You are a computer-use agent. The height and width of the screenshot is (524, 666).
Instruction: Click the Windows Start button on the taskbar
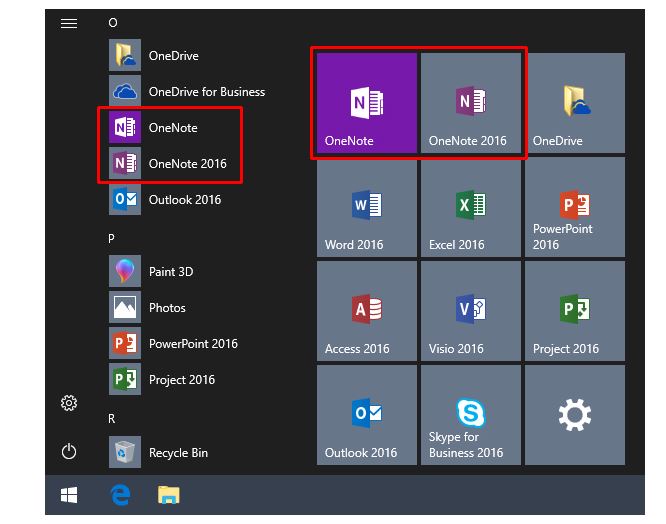69,495
